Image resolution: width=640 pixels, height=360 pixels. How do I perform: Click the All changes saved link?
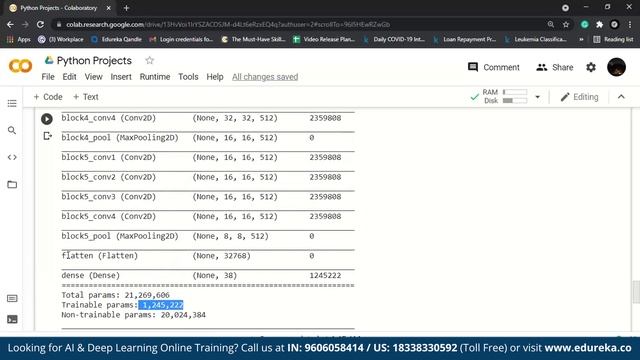click(265, 77)
